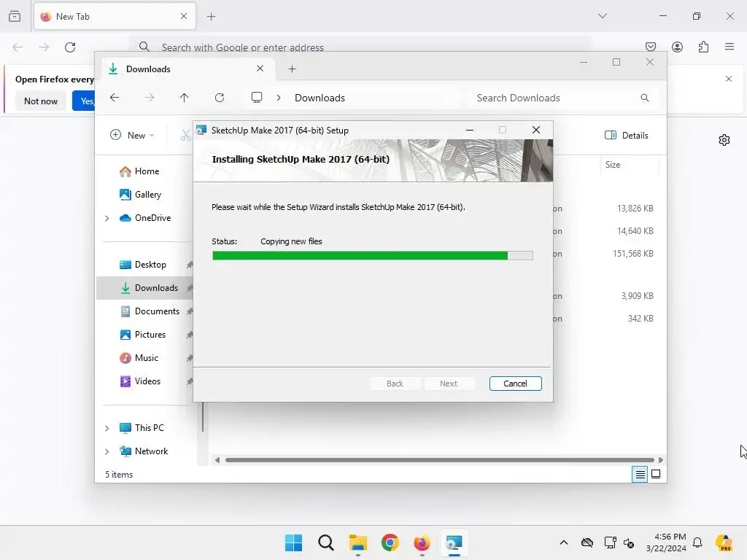
Task: Toggle the Details pane
Action: tap(626, 135)
